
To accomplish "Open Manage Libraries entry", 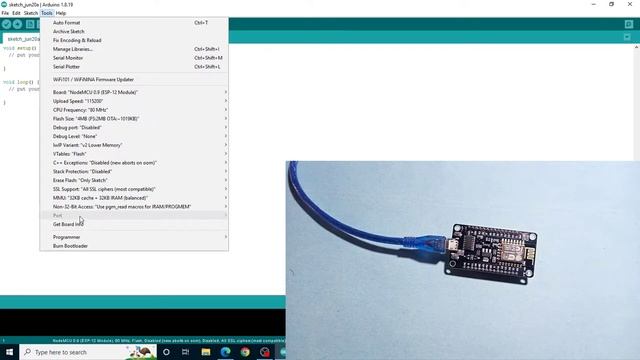I will pos(134,49).
